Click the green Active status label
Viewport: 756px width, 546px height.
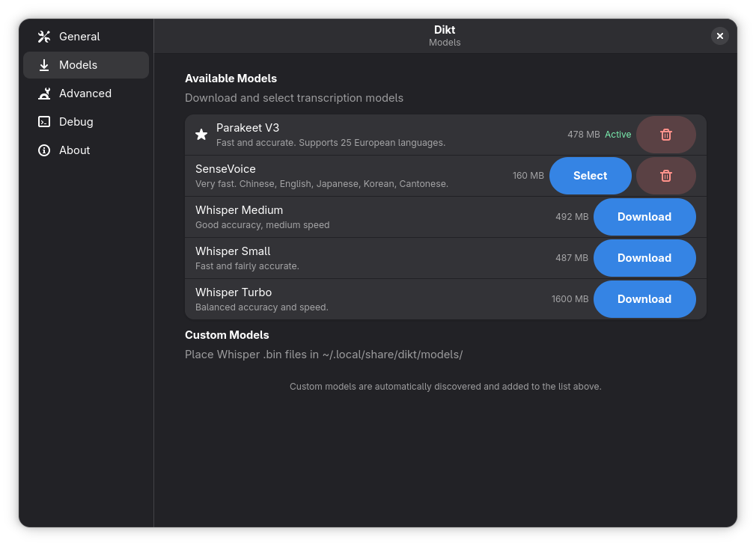click(618, 135)
